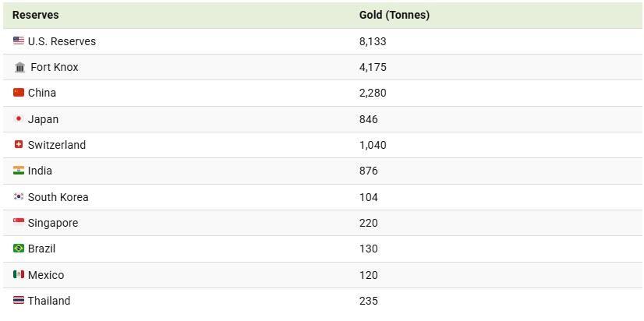Select the Thailand row label
This screenshot has width=644, height=321.
click(x=49, y=301)
